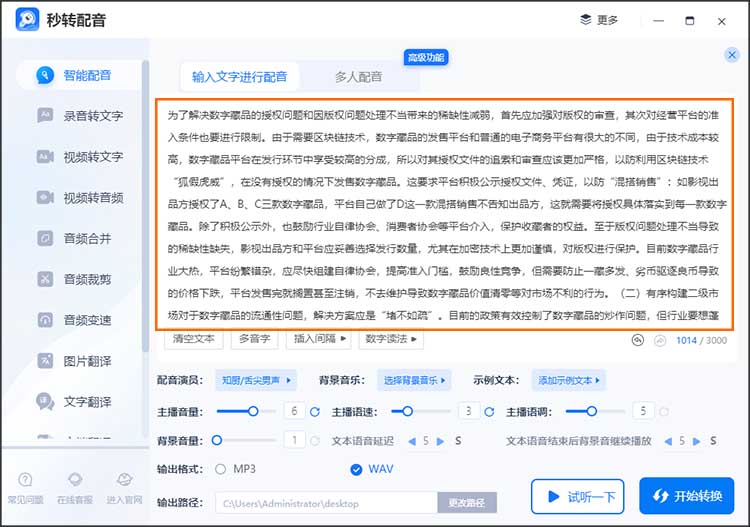This screenshot has height=527, width=750.
Task: Switch to 多人配音 tab
Action: [358, 77]
